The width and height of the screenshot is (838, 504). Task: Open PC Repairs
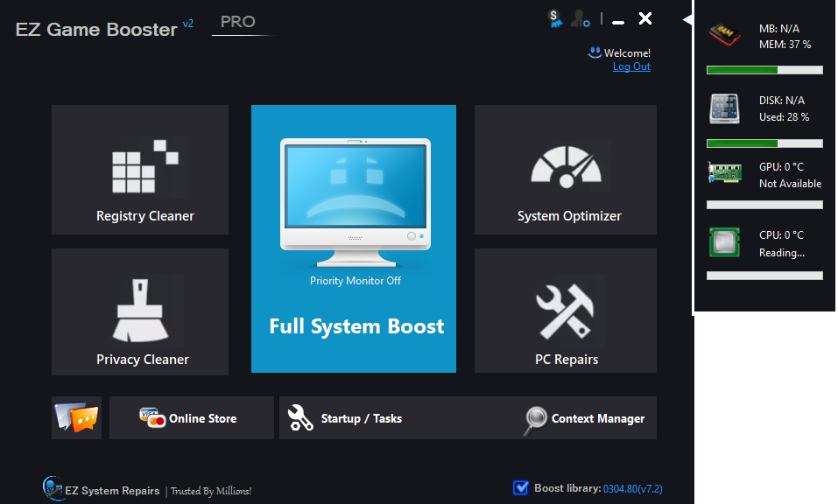point(566,311)
